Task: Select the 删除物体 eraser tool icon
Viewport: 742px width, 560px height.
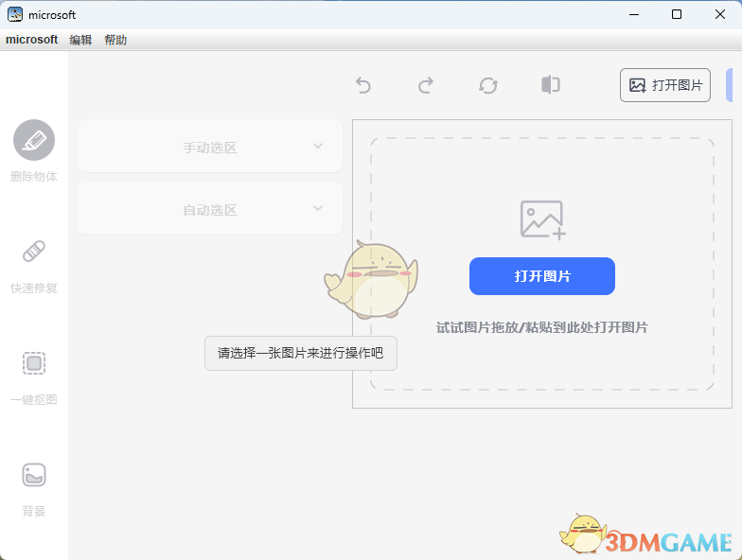Action: [x=34, y=140]
